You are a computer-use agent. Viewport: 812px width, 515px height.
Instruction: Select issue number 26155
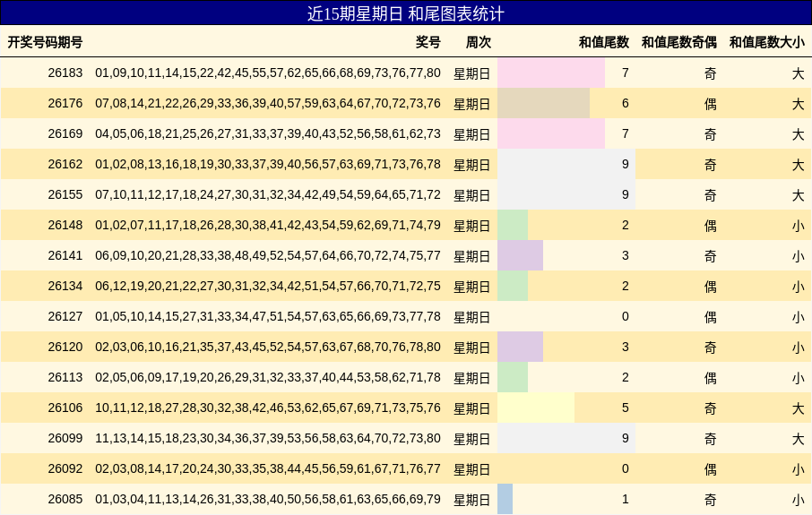(x=65, y=195)
